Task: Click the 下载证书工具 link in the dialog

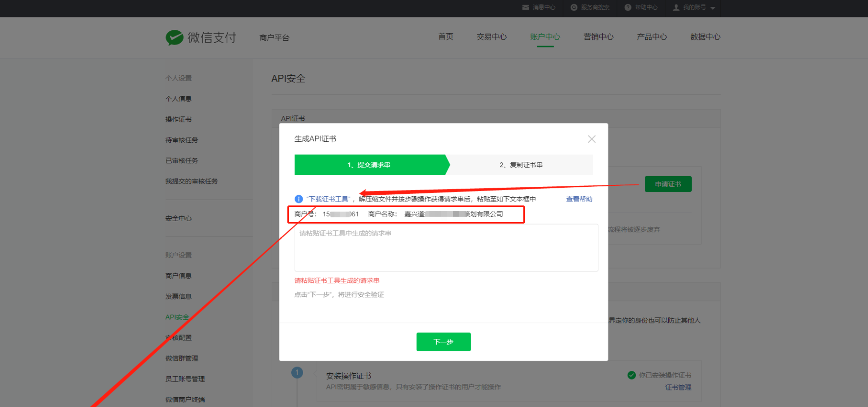Action: click(x=328, y=199)
